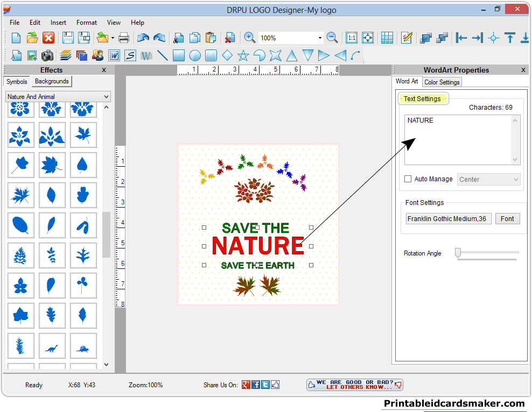532x412 pixels.
Task: Share on Facebook icon in status bar
Action: tap(256, 385)
